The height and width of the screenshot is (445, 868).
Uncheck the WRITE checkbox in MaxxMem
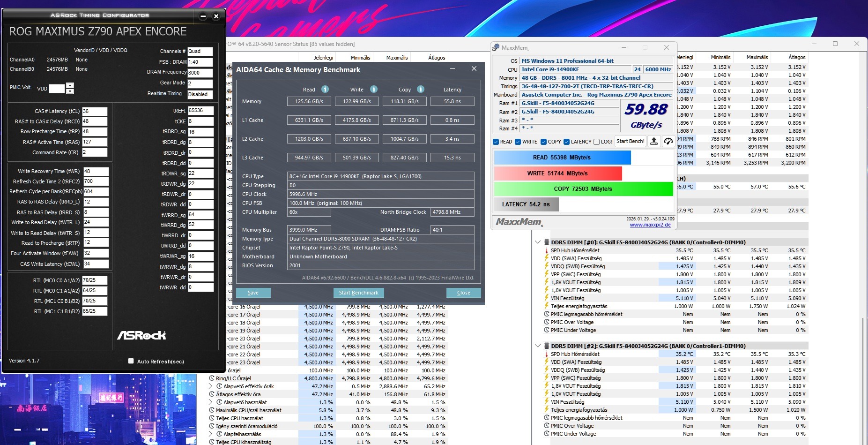(x=518, y=142)
